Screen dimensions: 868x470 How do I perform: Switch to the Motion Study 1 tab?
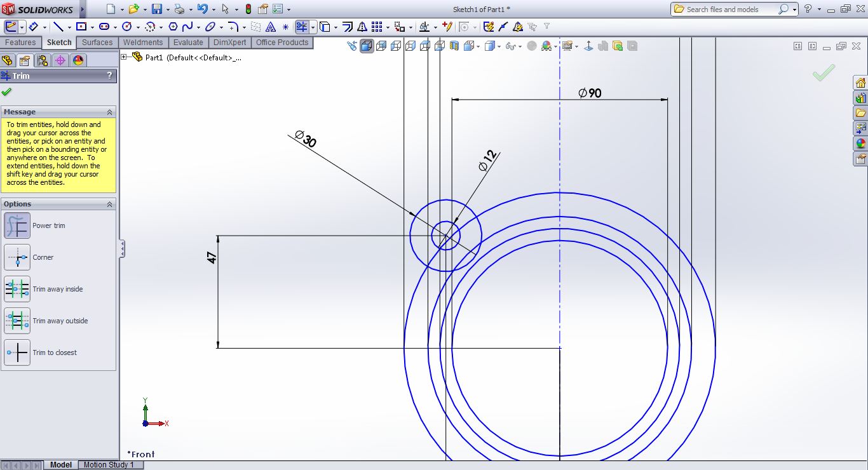pos(109,465)
